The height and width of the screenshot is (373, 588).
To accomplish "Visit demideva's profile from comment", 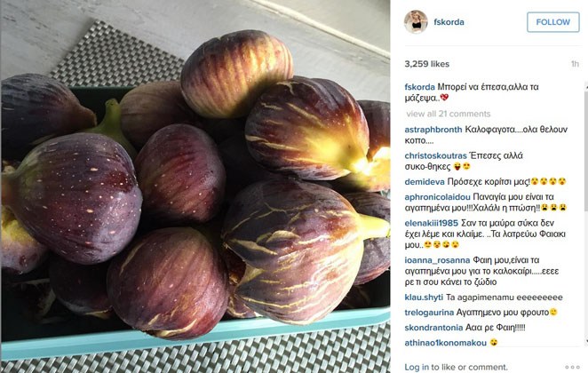I will (x=425, y=182).
